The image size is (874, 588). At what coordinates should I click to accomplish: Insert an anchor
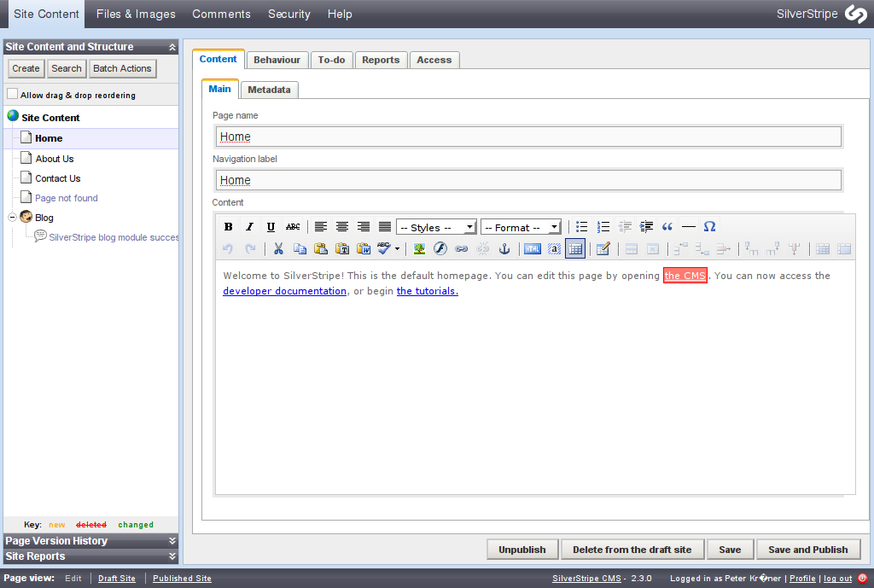point(504,248)
